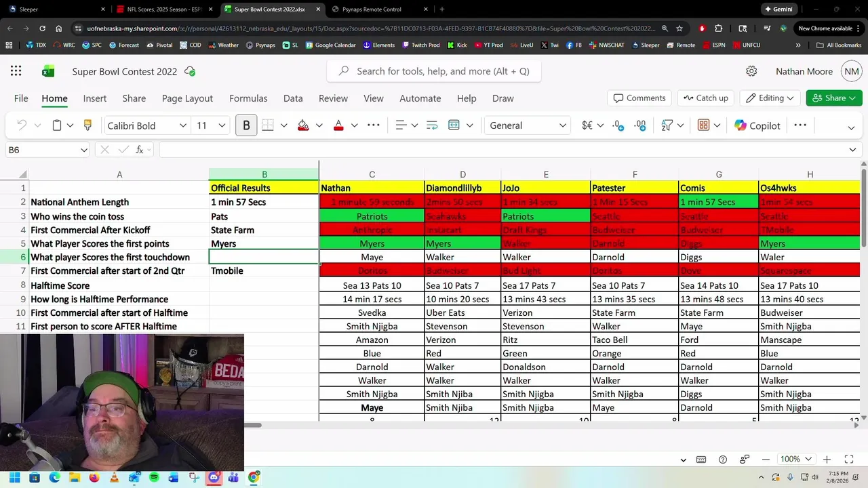Viewport: 868px width, 488px height.
Task: Select column D header
Action: [463, 175]
